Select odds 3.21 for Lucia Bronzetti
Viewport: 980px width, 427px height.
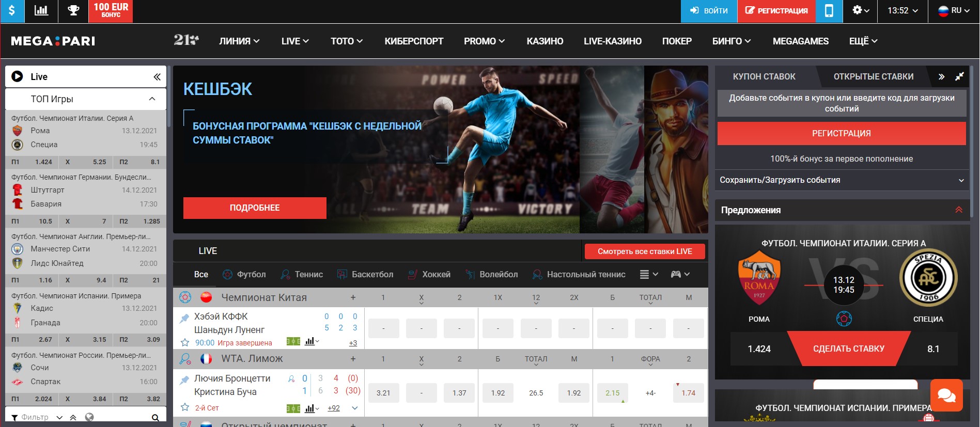[383, 393]
